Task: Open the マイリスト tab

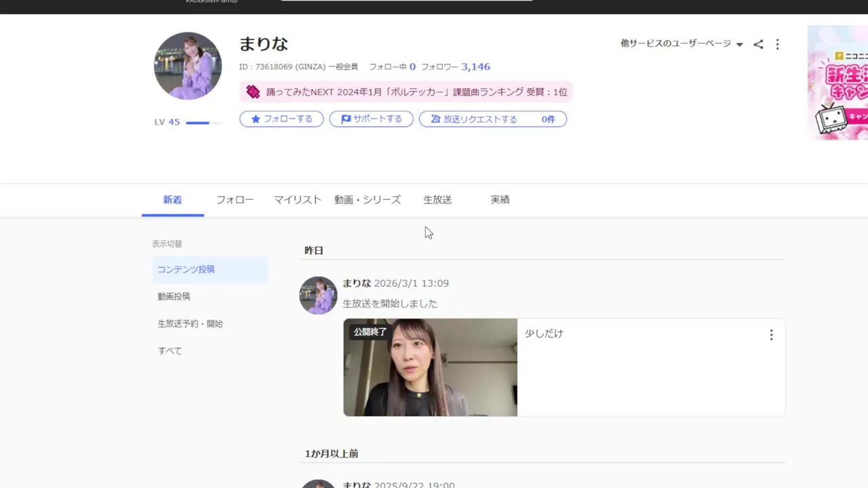Action: (297, 200)
